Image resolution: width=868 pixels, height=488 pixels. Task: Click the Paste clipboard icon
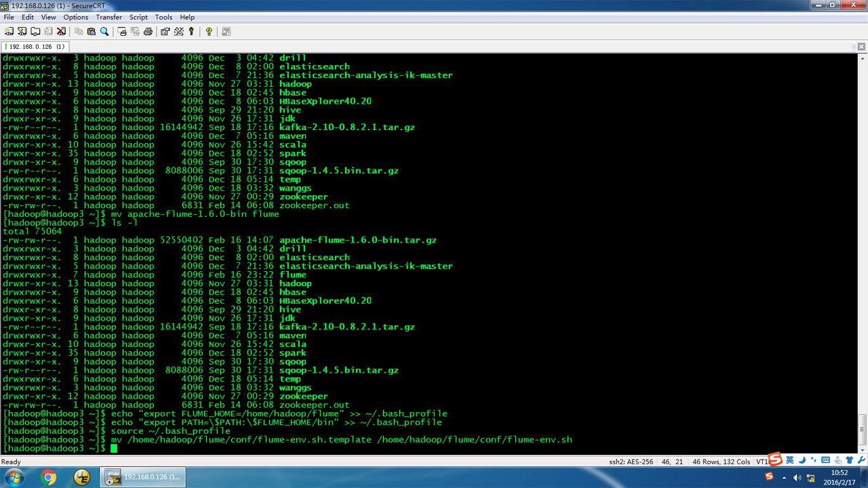pyautogui.click(x=92, y=31)
